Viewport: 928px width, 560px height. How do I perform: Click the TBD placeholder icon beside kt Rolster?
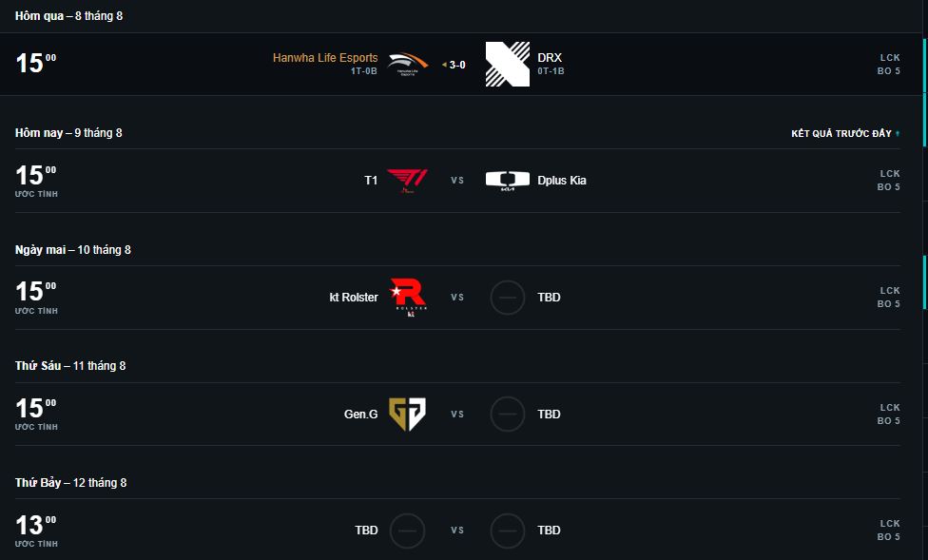pos(507,297)
